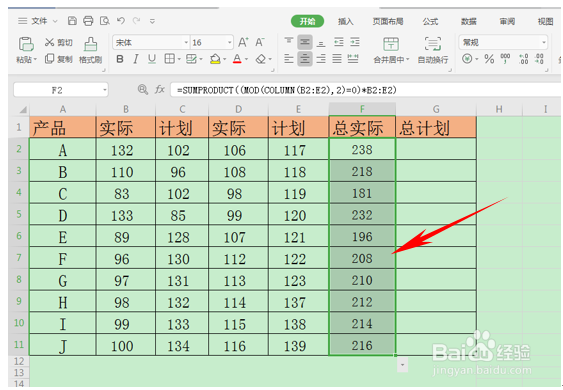Switch to the 插入 tab
The width and height of the screenshot is (563, 390).
click(x=345, y=22)
